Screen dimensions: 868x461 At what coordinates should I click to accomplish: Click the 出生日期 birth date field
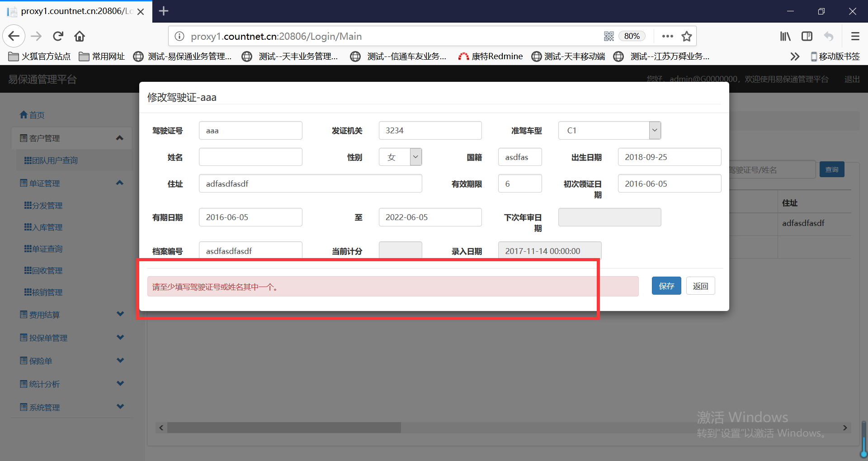(669, 157)
